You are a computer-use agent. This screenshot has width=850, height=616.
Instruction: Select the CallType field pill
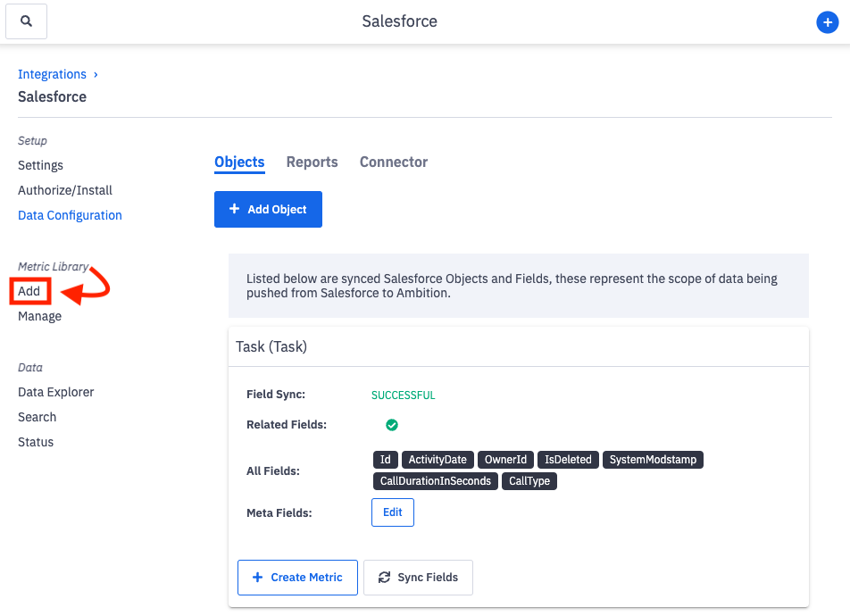[529, 480]
